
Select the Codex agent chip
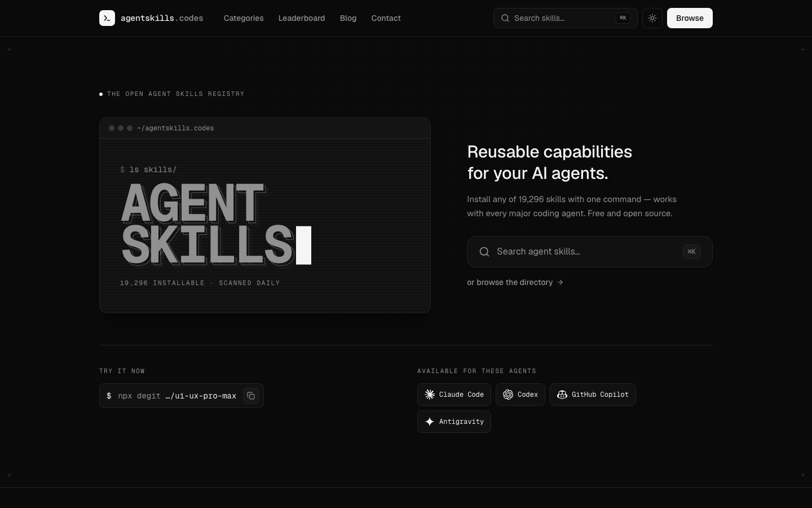coord(520,395)
